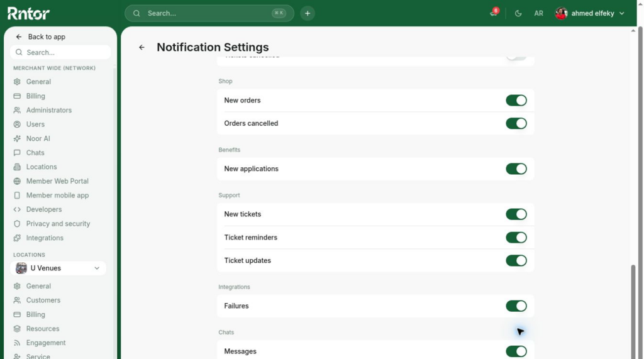Click the Administrators people icon
Viewport: 644px width, 359px height.
pyautogui.click(x=17, y=110)
